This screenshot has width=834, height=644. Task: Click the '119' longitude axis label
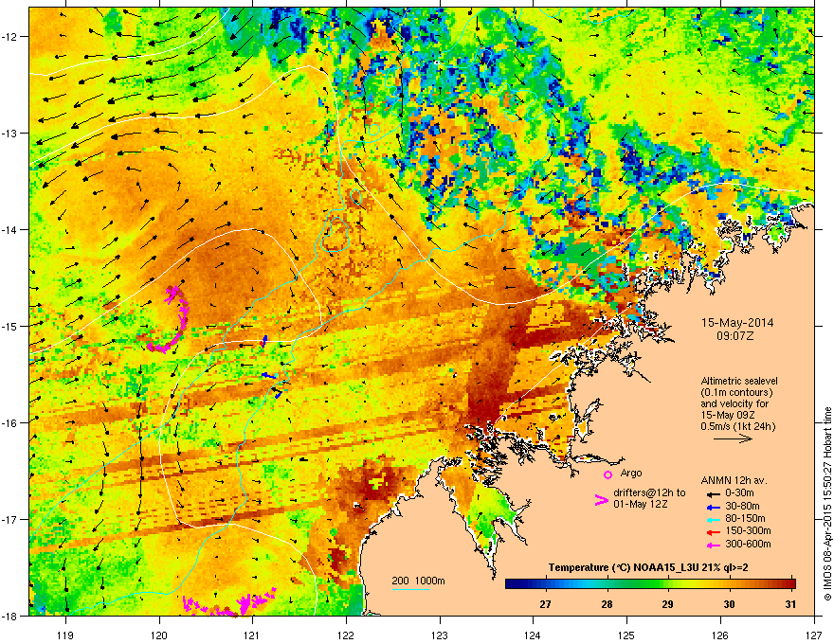65,635
